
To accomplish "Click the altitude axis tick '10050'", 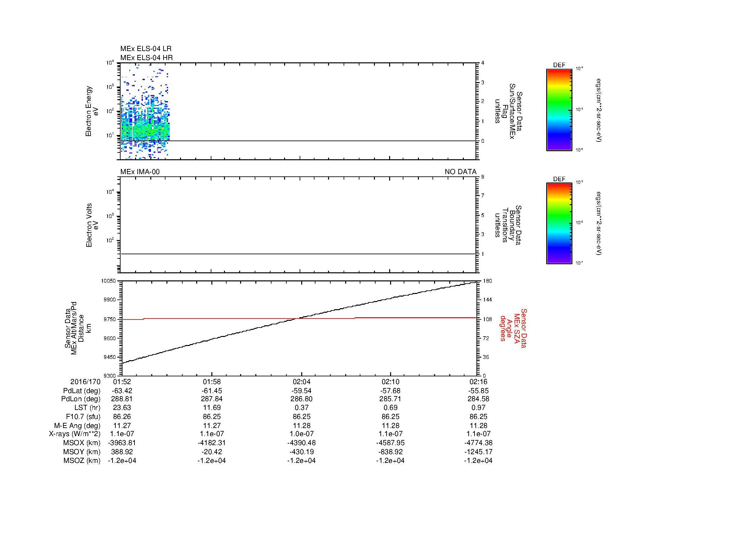I will pyautogui.click(x=109, y=281).
